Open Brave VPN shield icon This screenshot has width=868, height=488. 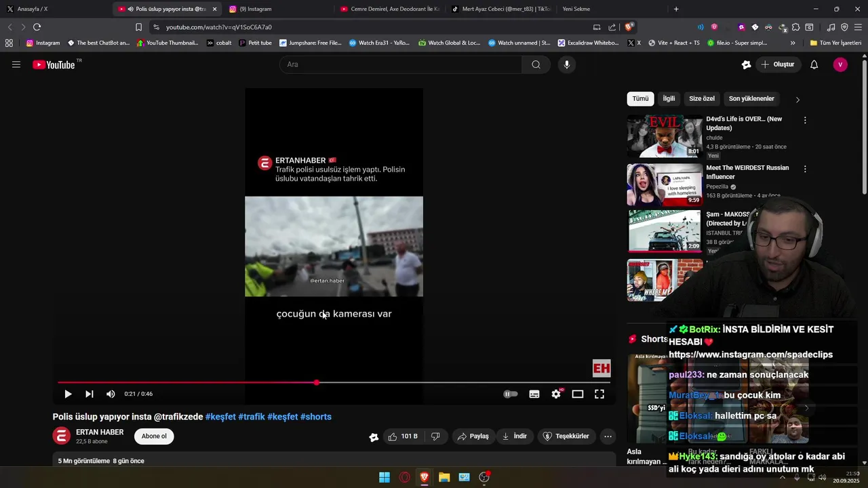(x=844, y=27)
